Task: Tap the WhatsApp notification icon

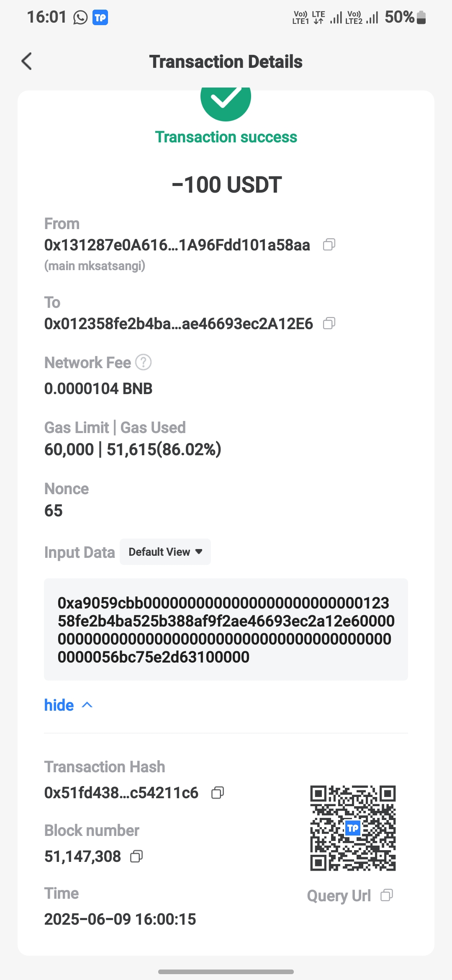Action: pyautogui.click(x=80, y=18)
